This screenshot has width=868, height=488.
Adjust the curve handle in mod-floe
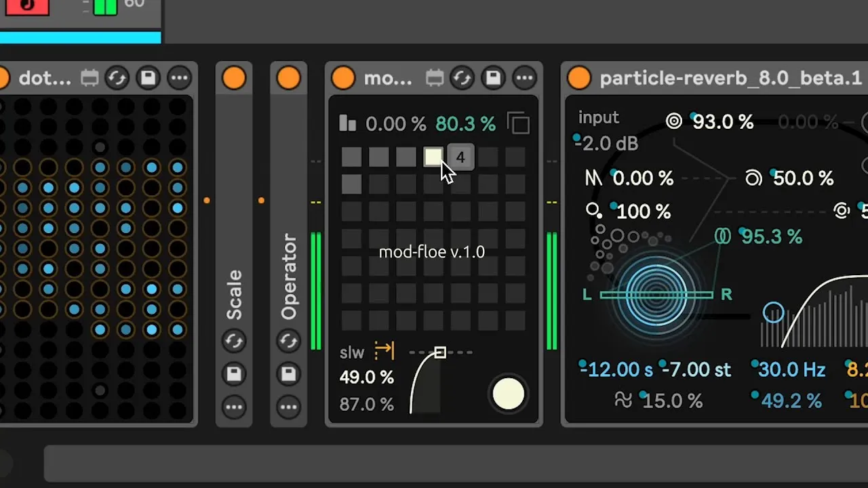[440, 352]
